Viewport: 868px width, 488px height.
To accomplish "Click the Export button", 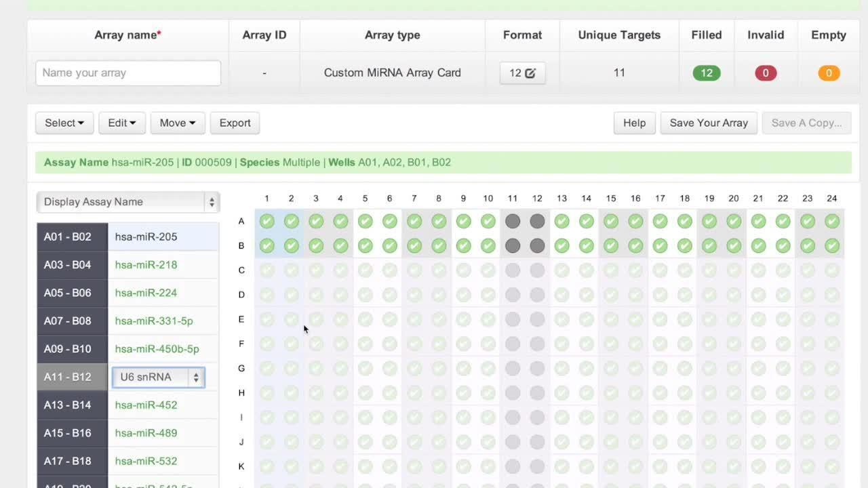I will [x=235, y=123].
